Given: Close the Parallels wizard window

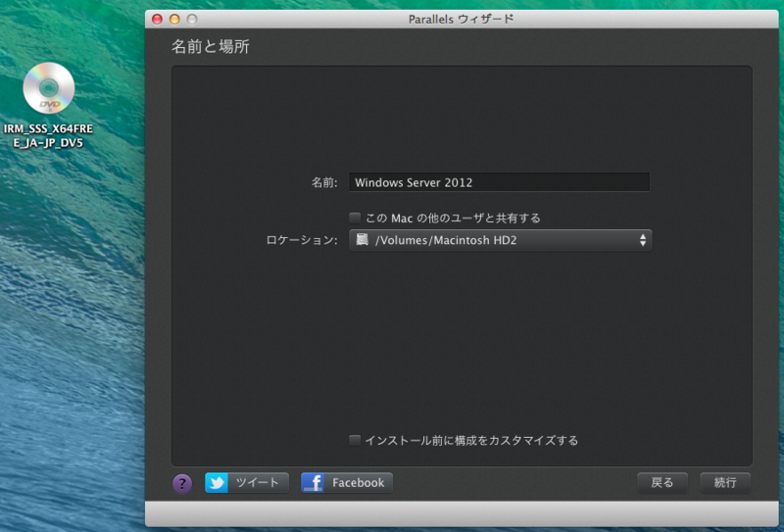Looking at the screenshot, I should click(x=157, y=19).
